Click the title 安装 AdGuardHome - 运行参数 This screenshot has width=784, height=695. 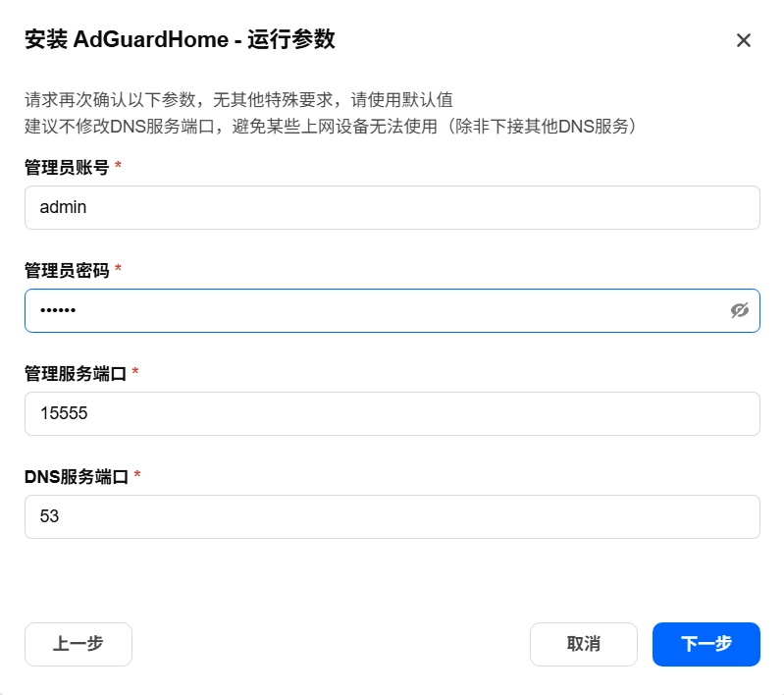coord(180,39)
